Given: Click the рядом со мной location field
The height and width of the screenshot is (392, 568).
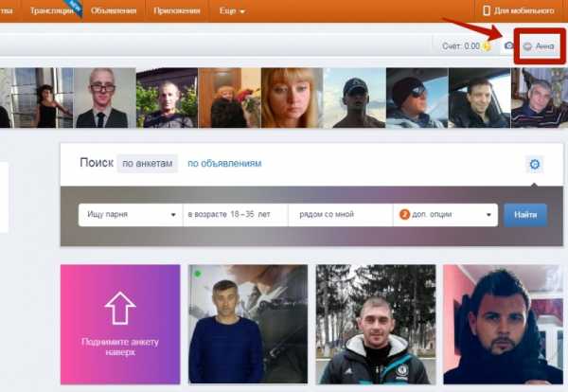Looking at the screenshot, I should click(341, 215).
